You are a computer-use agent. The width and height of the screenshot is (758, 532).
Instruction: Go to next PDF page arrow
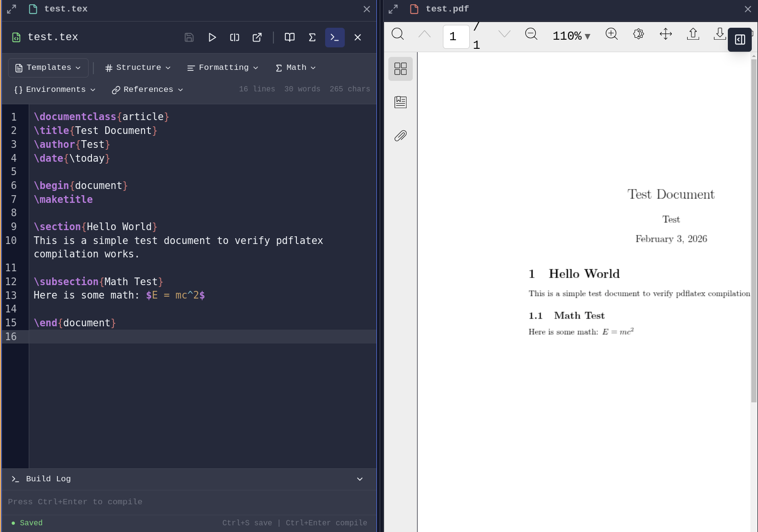click(x=505, y=34)
